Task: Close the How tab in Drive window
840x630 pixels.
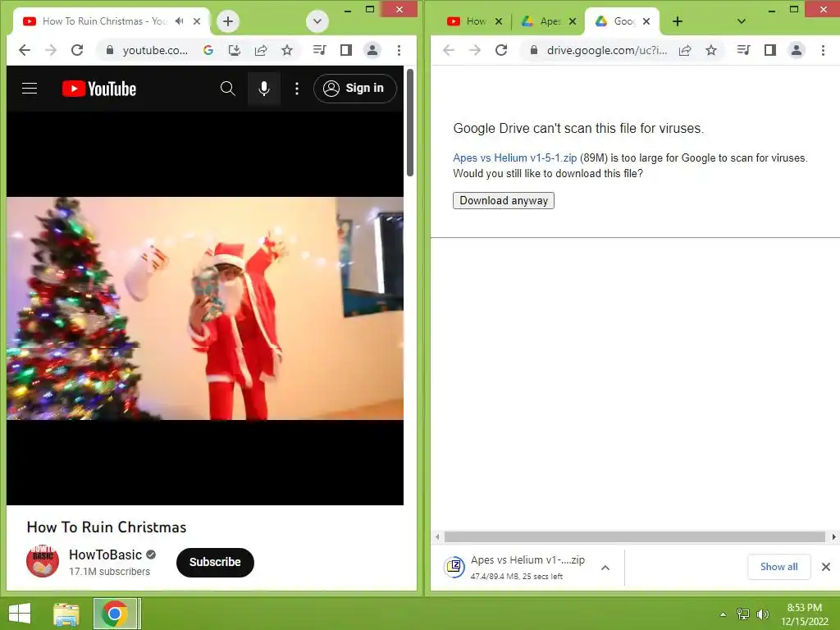Action: (x=499, y=21)
